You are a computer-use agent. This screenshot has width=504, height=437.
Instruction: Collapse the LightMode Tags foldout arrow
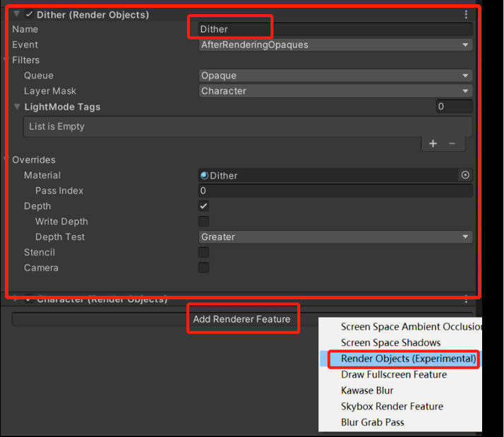pos(18,107)
